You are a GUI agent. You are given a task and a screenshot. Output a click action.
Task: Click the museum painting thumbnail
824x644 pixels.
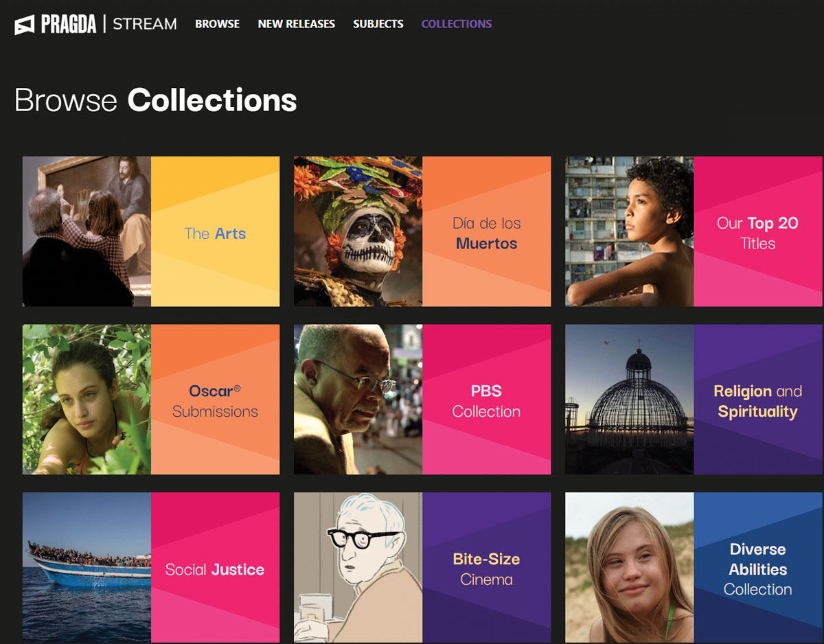87,231
